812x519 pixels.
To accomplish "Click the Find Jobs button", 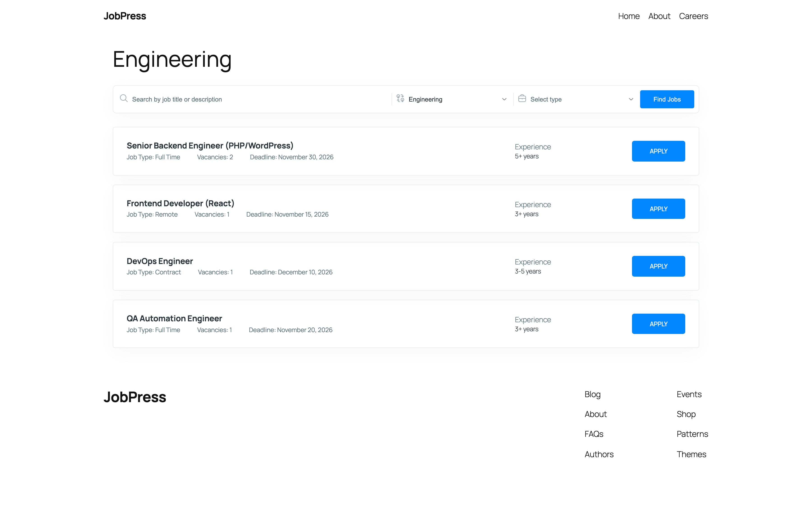I will pos(667,99).
